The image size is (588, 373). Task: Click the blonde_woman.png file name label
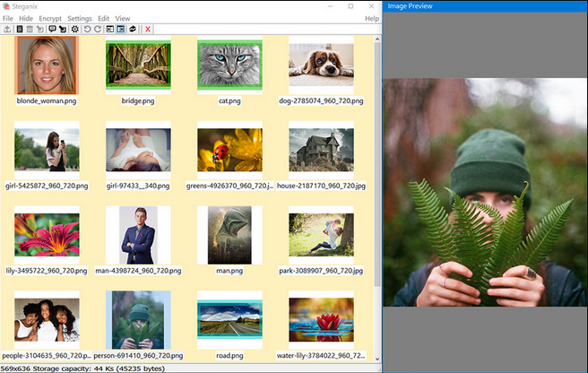[x=47, y=101]
